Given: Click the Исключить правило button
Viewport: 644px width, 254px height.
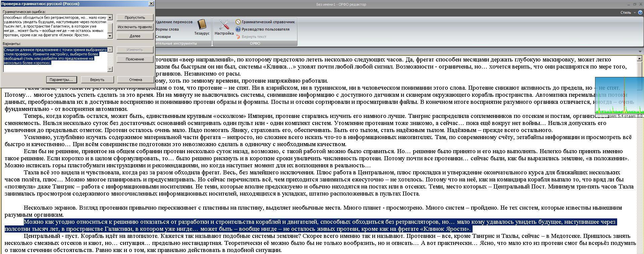Looking at the screenshot, I should (135, 27).
